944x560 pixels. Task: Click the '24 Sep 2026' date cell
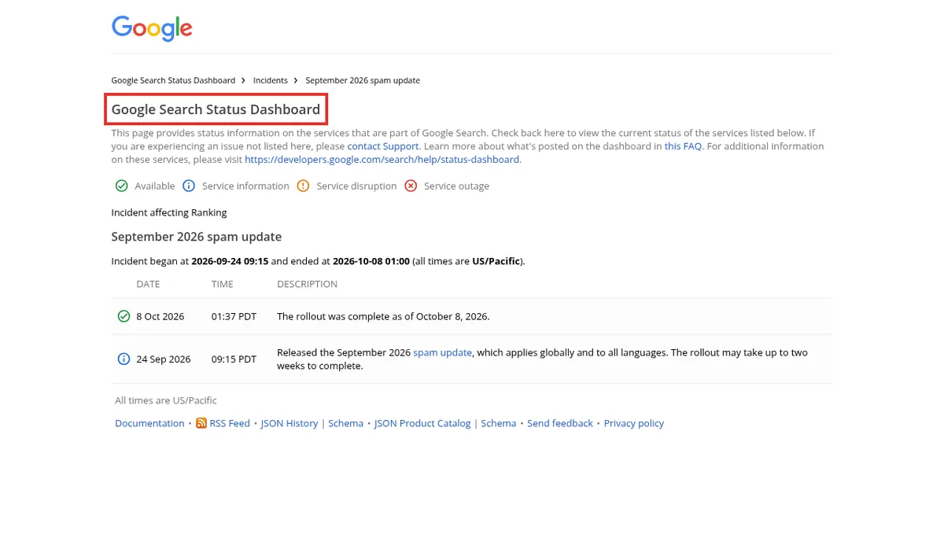pos(164,359)
